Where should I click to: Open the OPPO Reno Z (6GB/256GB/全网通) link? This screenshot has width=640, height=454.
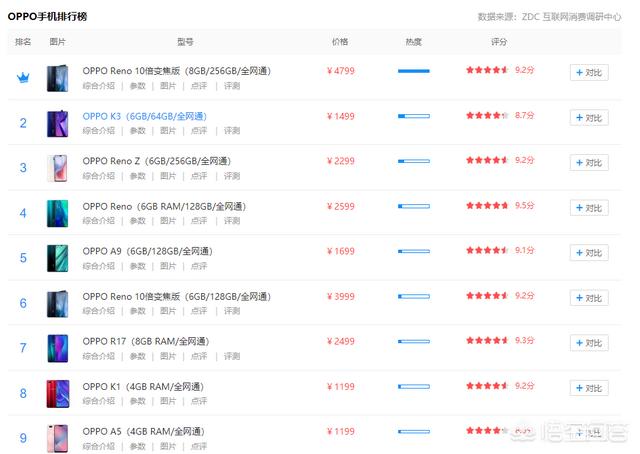[x=157, y=161]
